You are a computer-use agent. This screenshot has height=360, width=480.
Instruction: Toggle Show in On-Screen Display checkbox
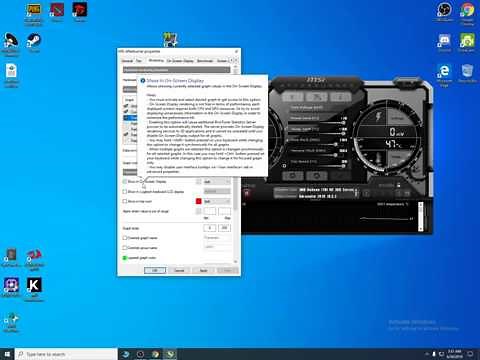pos(125,182)
